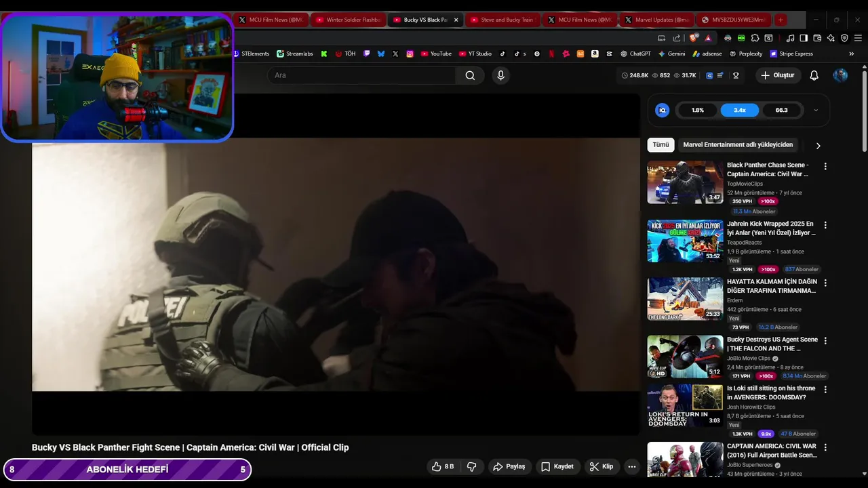Open the Amazon bookmark icon
The image size is (868, 488).
point(595,54)
